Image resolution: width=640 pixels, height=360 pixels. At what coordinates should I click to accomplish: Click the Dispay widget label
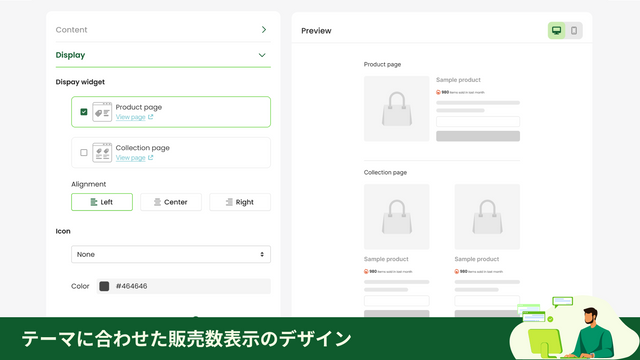(x=80, y=82)
